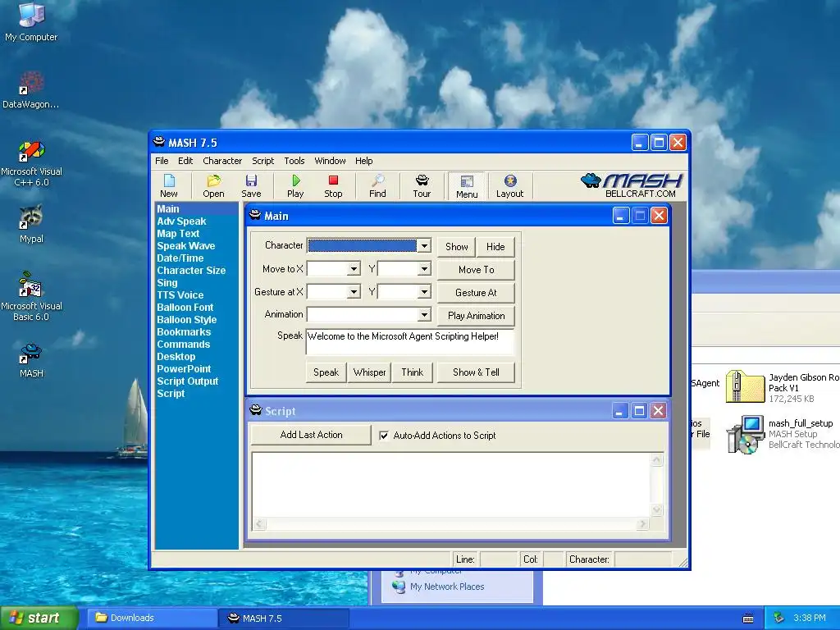This screenshot has height=630, width=840.
Task: Click the Show & Tell button
Action: [x=477, y=372]
